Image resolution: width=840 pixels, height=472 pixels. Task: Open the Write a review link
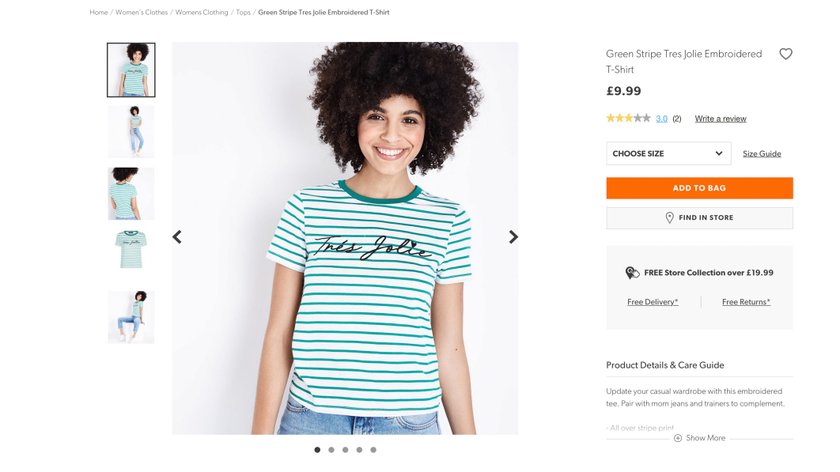pos(721,119)
